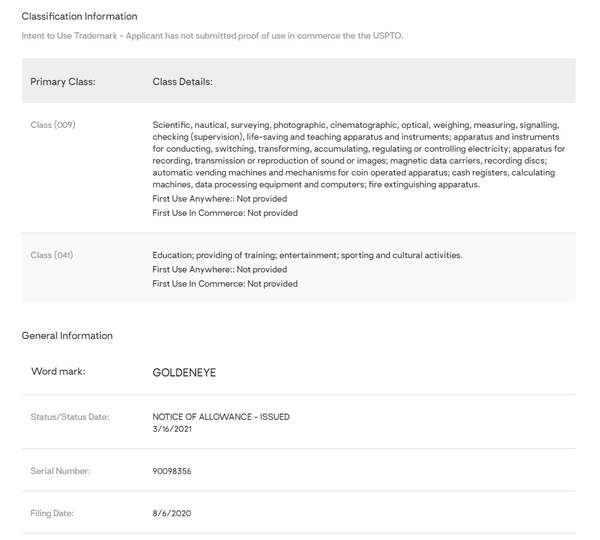Select the Class (009) label

(x=53, y=125)
